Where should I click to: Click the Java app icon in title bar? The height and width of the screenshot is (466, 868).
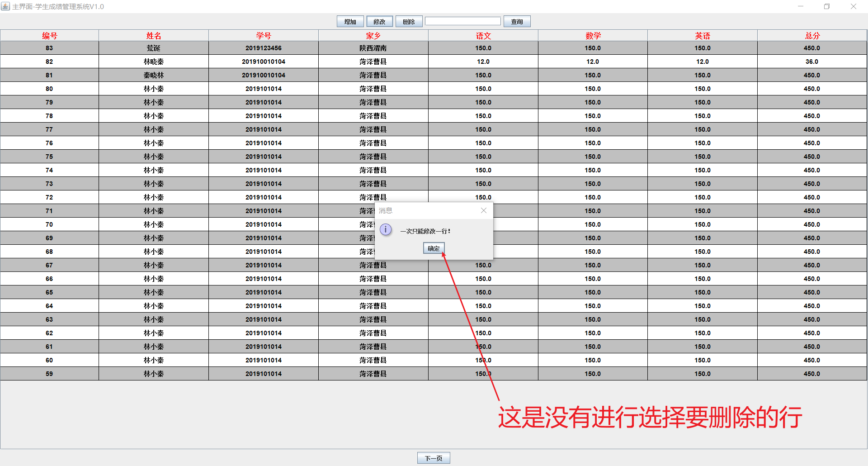pos(5,6)
